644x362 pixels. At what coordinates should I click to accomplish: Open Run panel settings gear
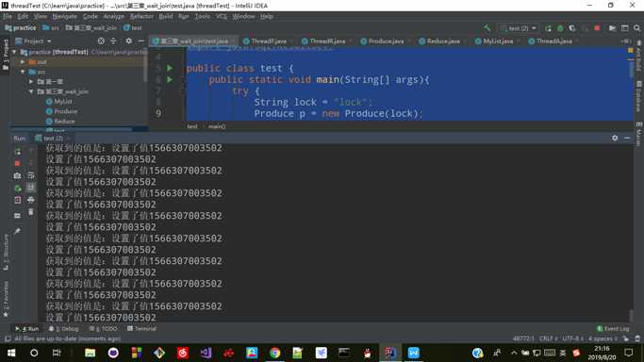click(615, 138)
